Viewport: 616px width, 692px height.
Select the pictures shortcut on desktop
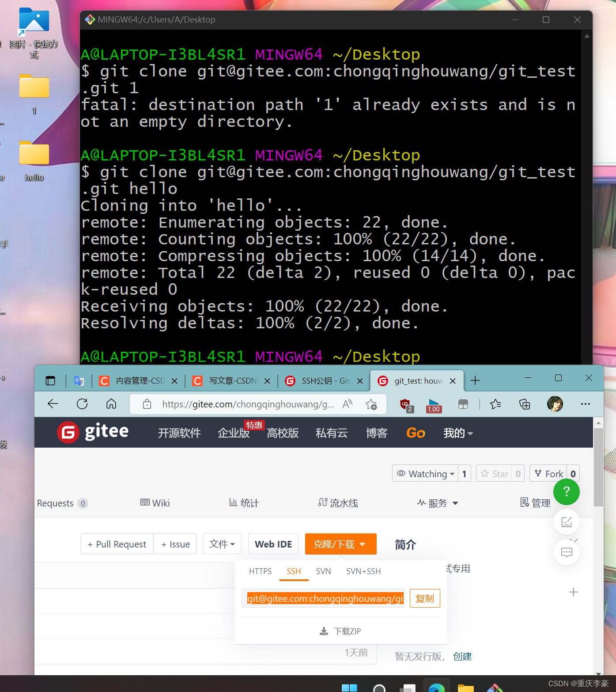(x=34, y=33)
